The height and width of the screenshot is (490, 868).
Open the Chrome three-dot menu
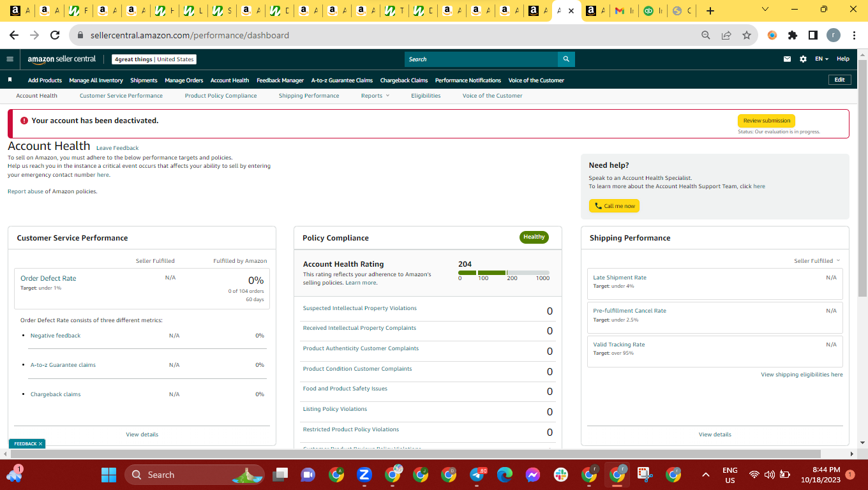click(x=854, y=35)
